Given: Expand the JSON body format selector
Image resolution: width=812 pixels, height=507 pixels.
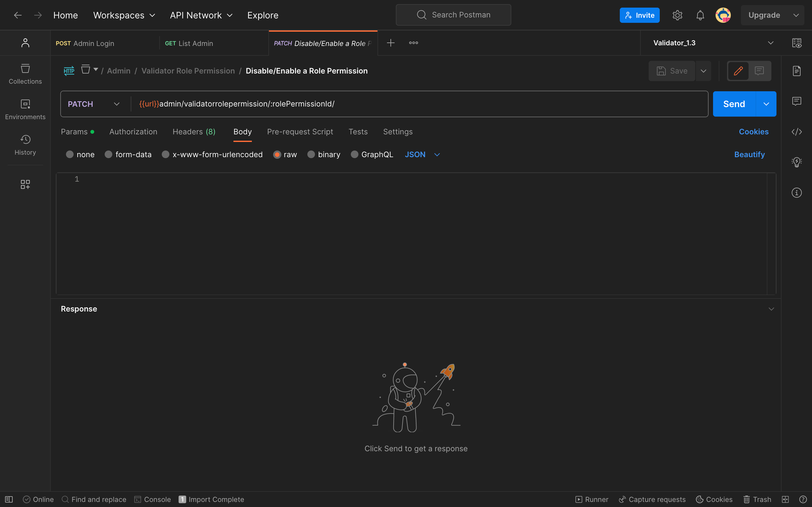Looking at the screenshot, I should 436,155.
